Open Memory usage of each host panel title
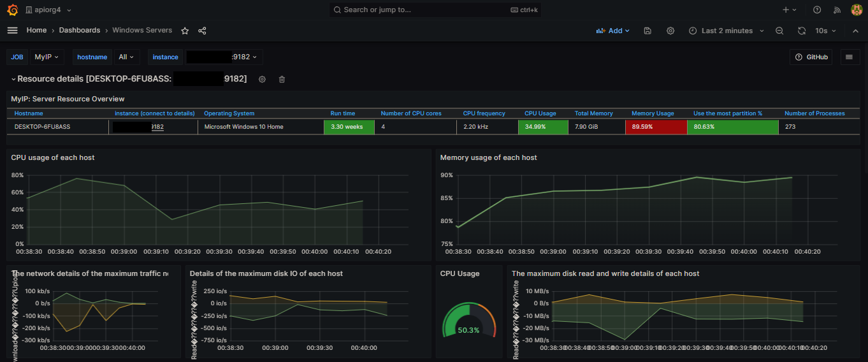 click(x=489, y=157)
